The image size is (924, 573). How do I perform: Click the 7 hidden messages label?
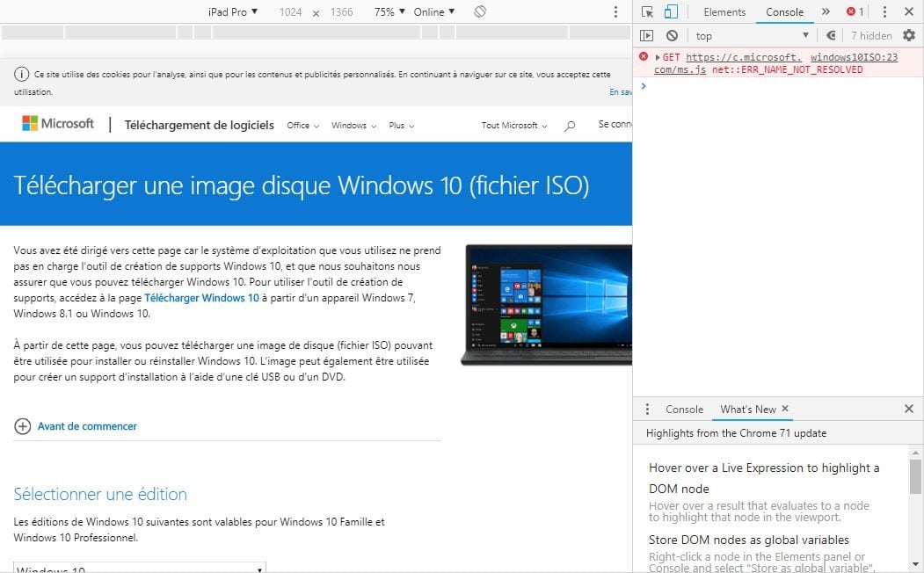pyautogui.click(x=871, y=35)
